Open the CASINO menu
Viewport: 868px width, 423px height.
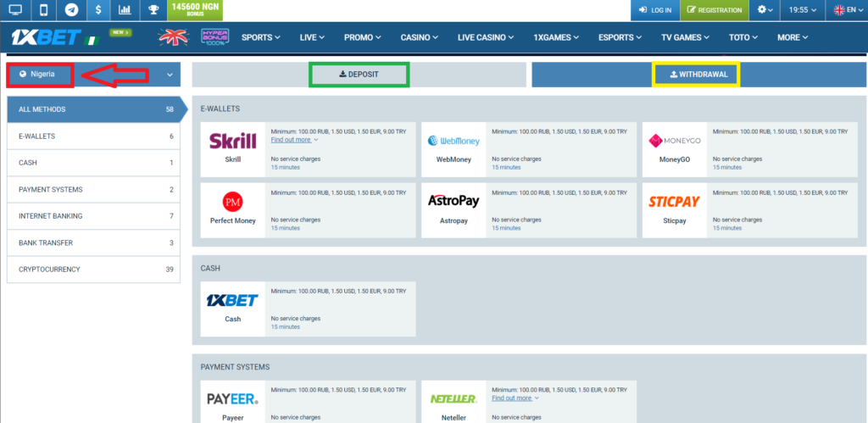(420, 37)
